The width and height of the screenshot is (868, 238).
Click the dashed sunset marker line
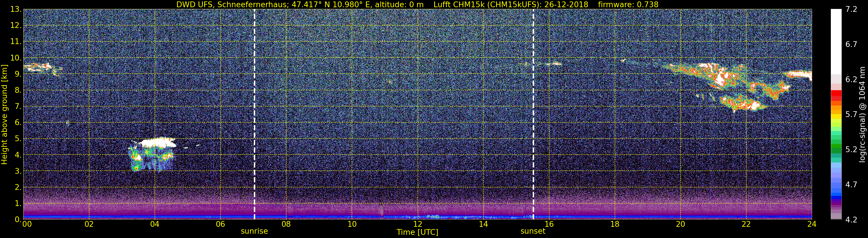pos(534,114)
